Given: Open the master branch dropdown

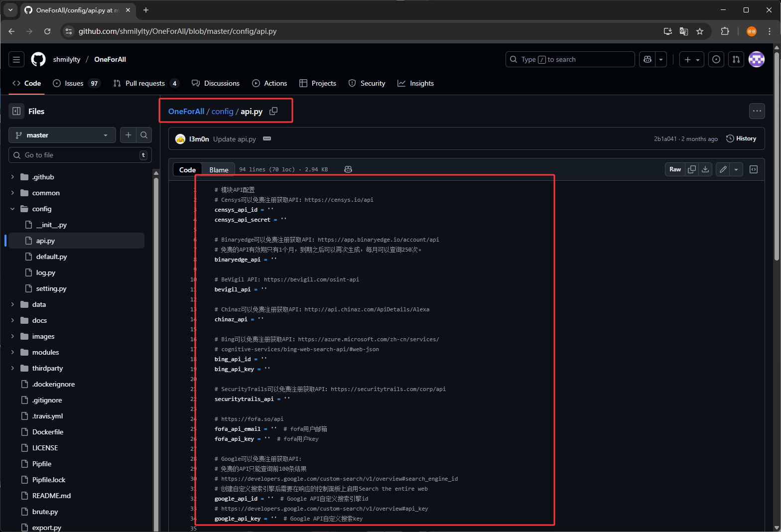Looking at the screenshot, I should pos(62,135).
